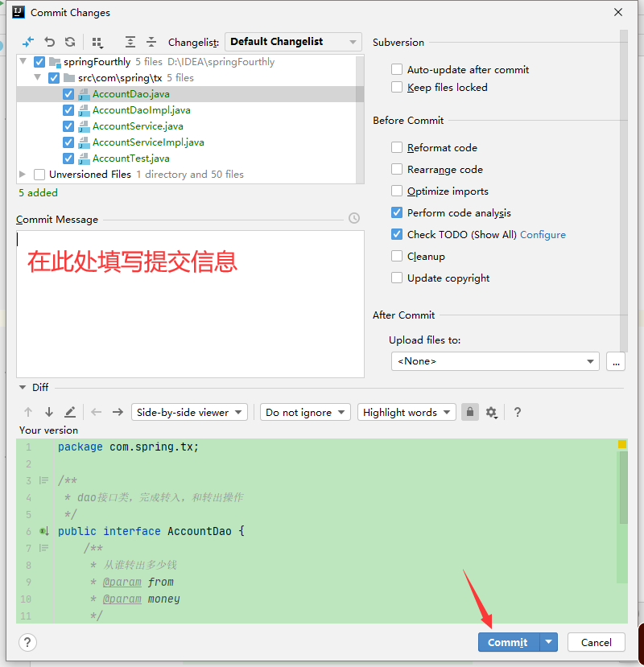Screen dimensions: 644x667
Task: Click the Commit button
Action: coord(509,642)
